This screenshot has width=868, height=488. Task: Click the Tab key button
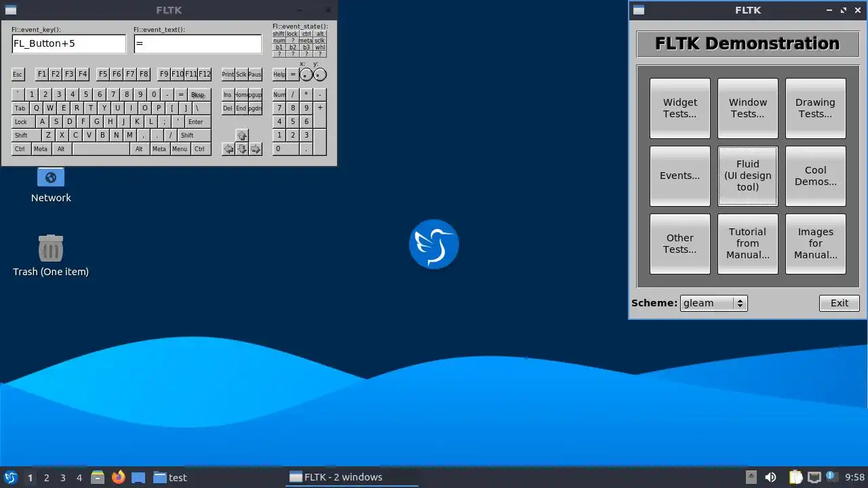[20, 108]
